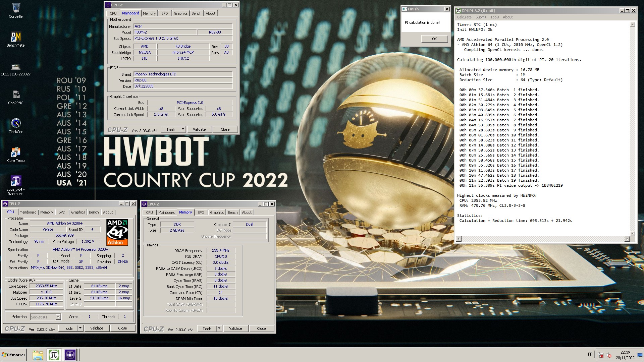
Task: Click the GPUPI title bar Pi icon
Action: coord(459,11)
